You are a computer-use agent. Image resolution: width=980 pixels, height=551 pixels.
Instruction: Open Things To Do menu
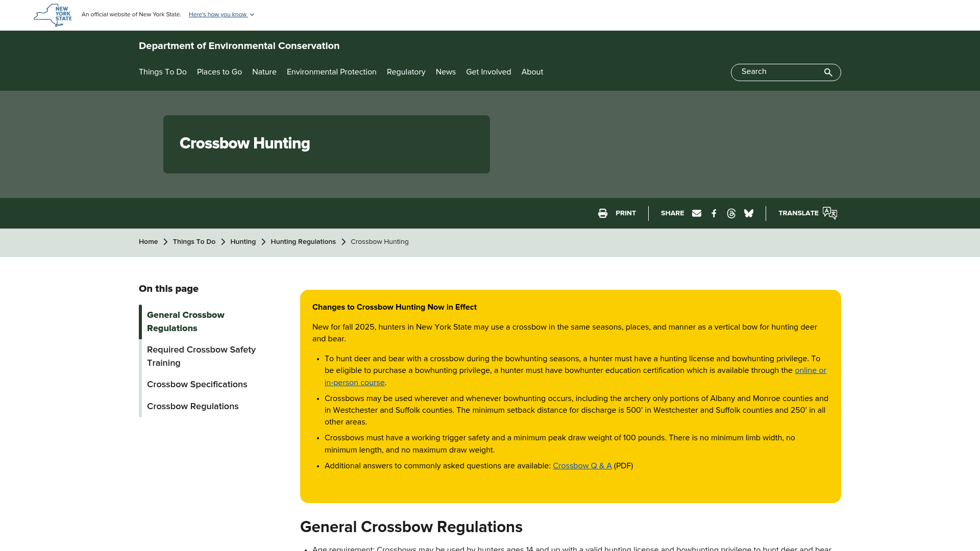(163, 72)
